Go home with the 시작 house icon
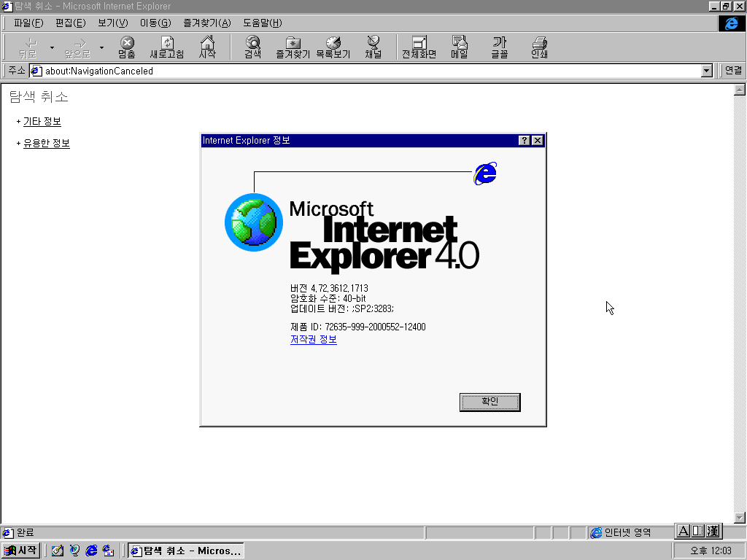This screenshot has height=560, width=747. [x=207, y=47]
